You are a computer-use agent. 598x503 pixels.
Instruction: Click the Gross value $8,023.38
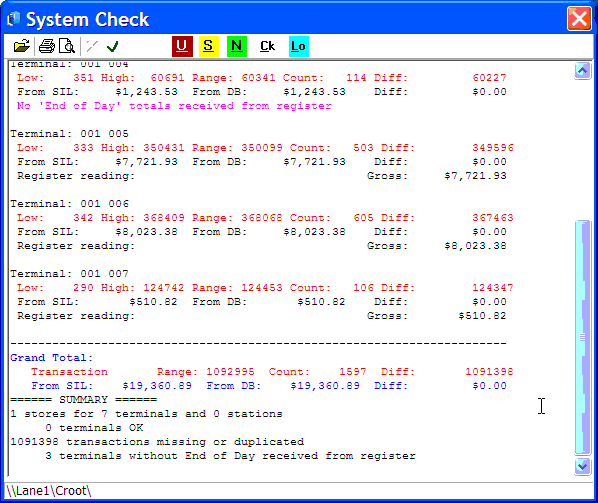click(x=475, y=246)
